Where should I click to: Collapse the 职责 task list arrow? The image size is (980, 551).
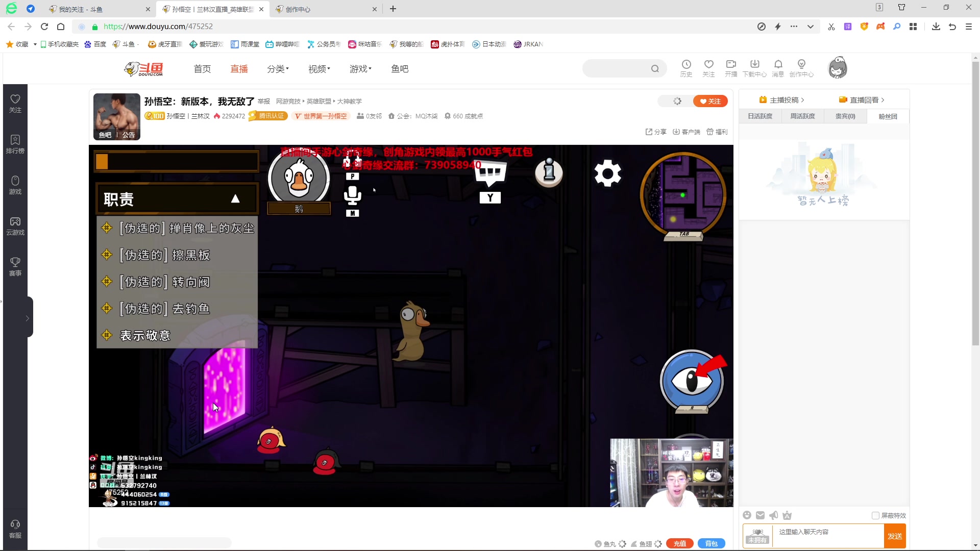[235, 198]
